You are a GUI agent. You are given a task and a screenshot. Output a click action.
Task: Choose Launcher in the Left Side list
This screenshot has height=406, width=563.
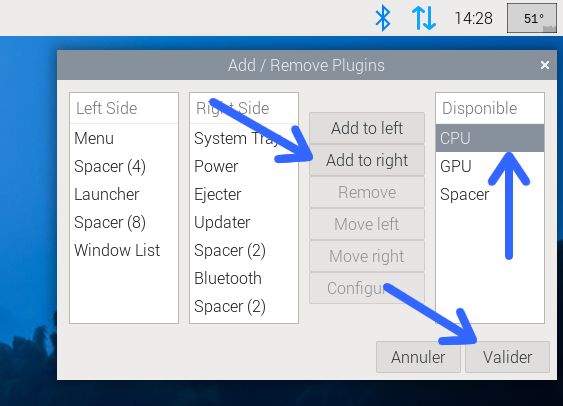click(124, 194)
